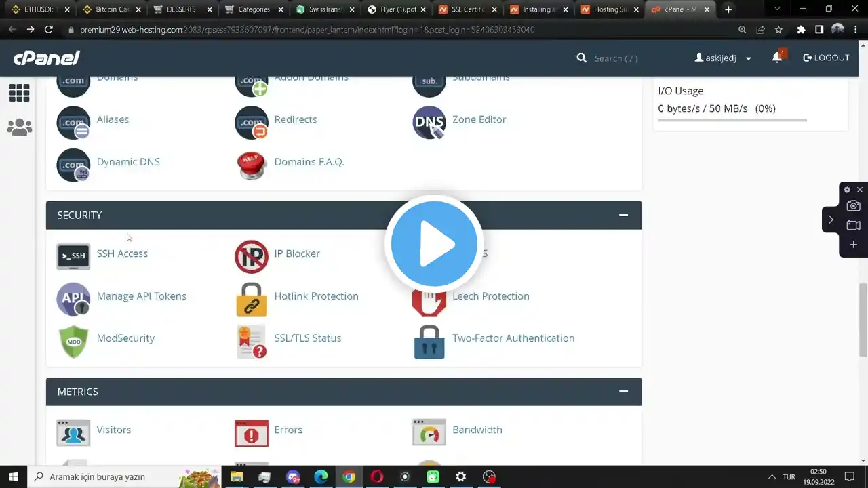Click the Two-Factor Authentication padlock icon
The image size is (868, 488).
pyautogui.click(x=429, y=341)
